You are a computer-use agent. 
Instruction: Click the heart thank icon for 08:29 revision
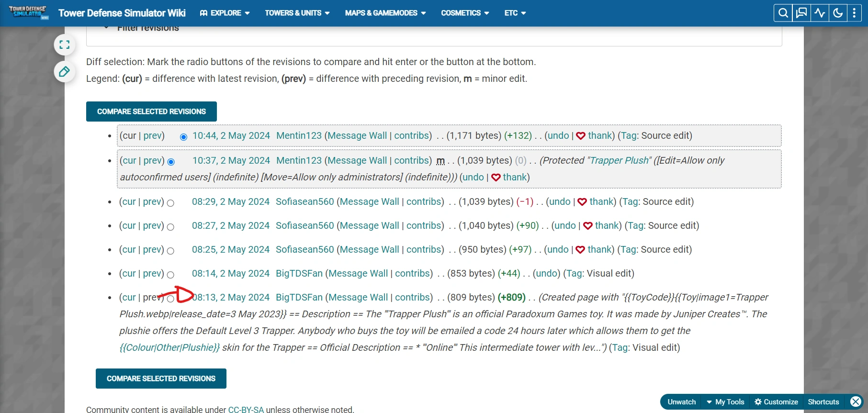click(x=582, y=202)
